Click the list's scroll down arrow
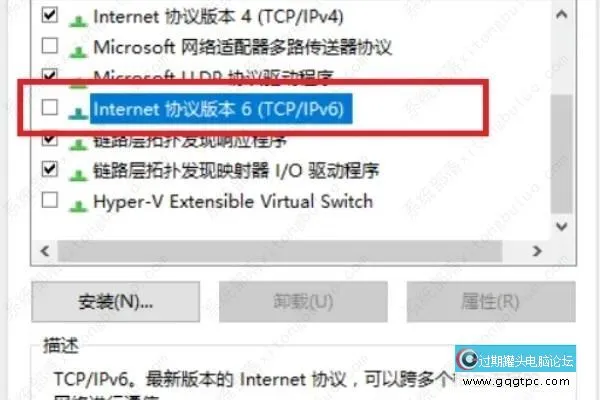The height and width of the screenshot is (400, 600). [561, 226]
